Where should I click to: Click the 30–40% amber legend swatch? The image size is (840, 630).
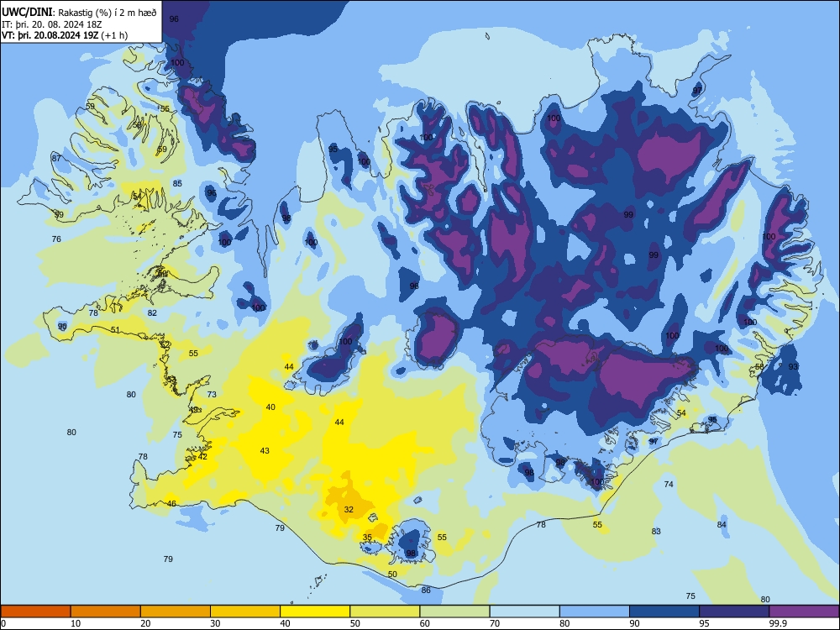pyautogui.click(x=245, y=612)
